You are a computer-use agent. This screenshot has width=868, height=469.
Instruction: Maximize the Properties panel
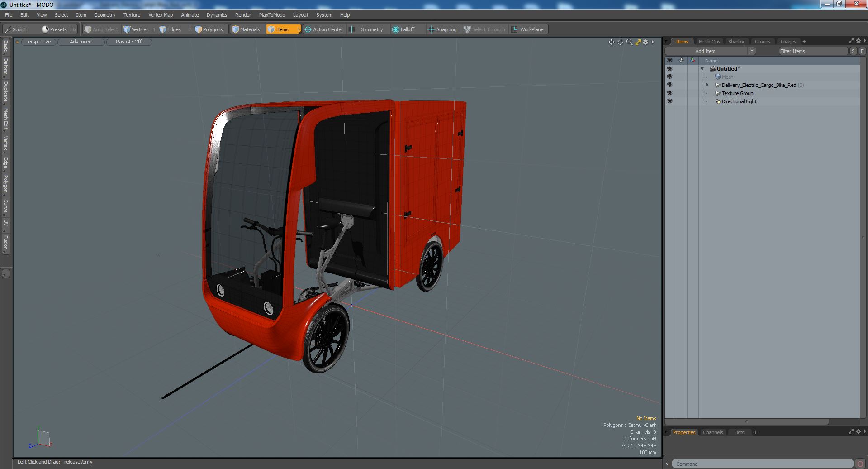(851, 432)
